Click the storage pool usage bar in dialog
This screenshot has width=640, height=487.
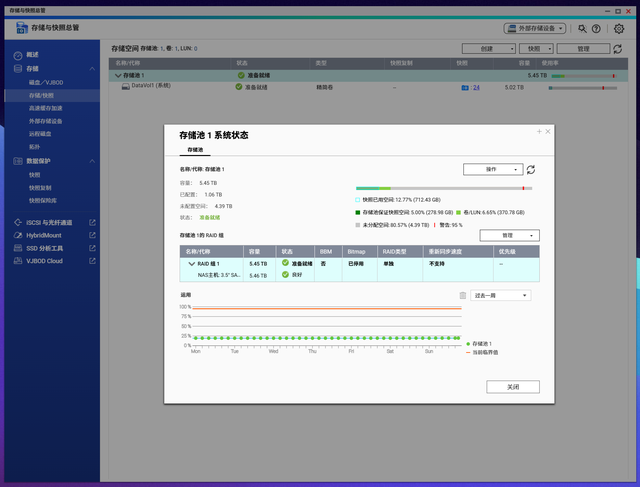[x=444, y=188]
